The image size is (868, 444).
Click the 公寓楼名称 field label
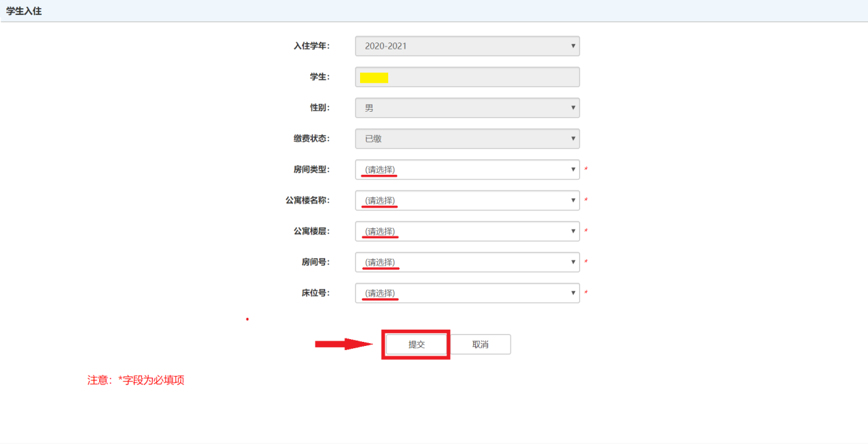click(307, 200)
